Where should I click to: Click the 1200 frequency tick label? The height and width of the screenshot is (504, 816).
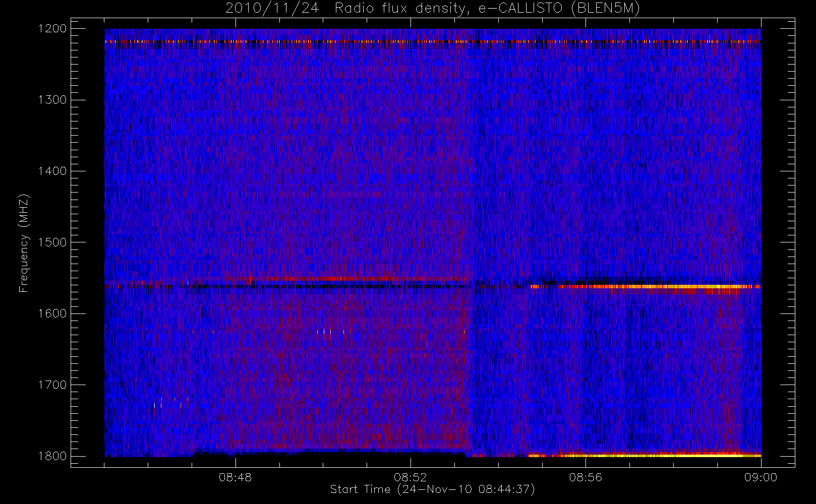point(52,29)
